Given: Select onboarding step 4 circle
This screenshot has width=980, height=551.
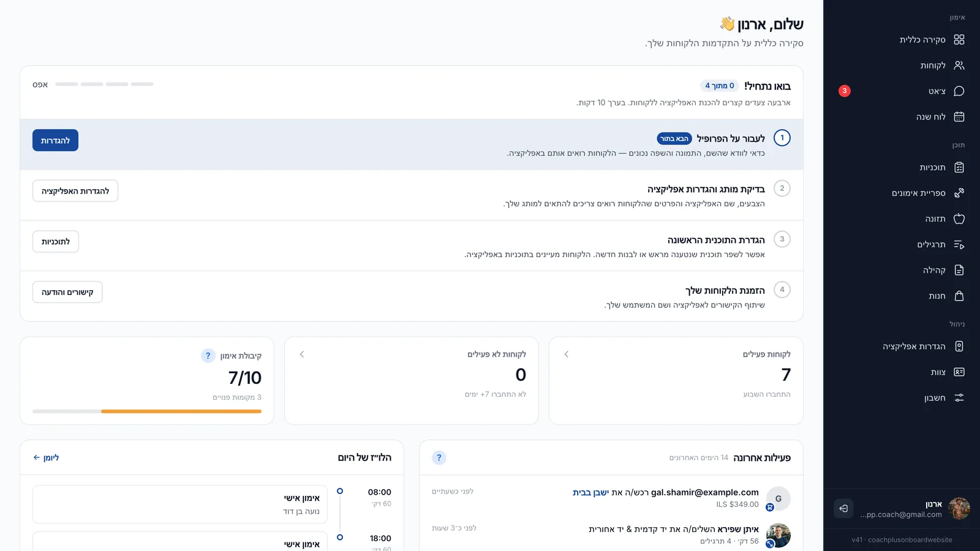Looking at the screenshot, I should coord(782,290).
